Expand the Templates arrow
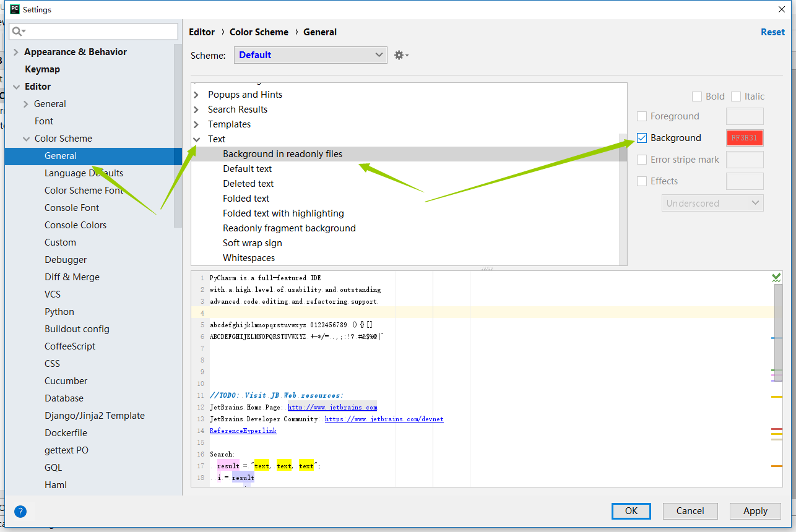796x532 pixels. point(196,124)
